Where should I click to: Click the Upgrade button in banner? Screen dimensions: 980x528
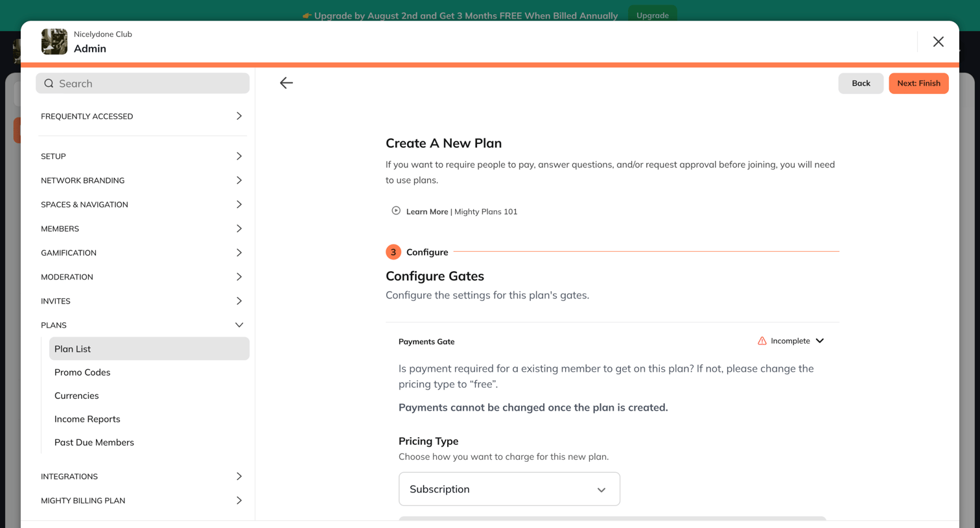coord(652,15)
